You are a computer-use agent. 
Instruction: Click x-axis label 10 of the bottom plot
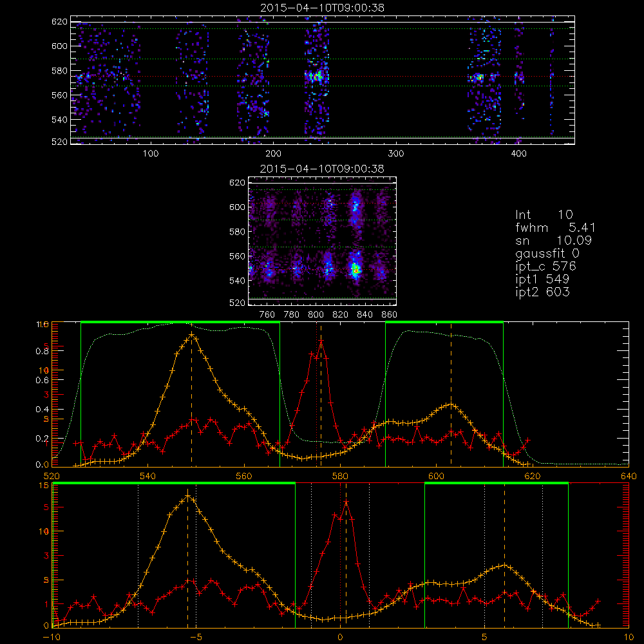tap(629, 638)
